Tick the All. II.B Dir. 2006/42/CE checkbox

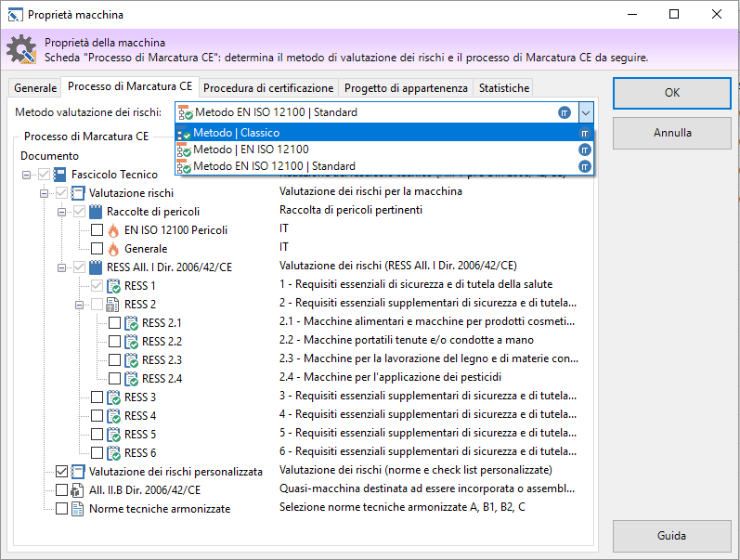(x=61, y=490)
